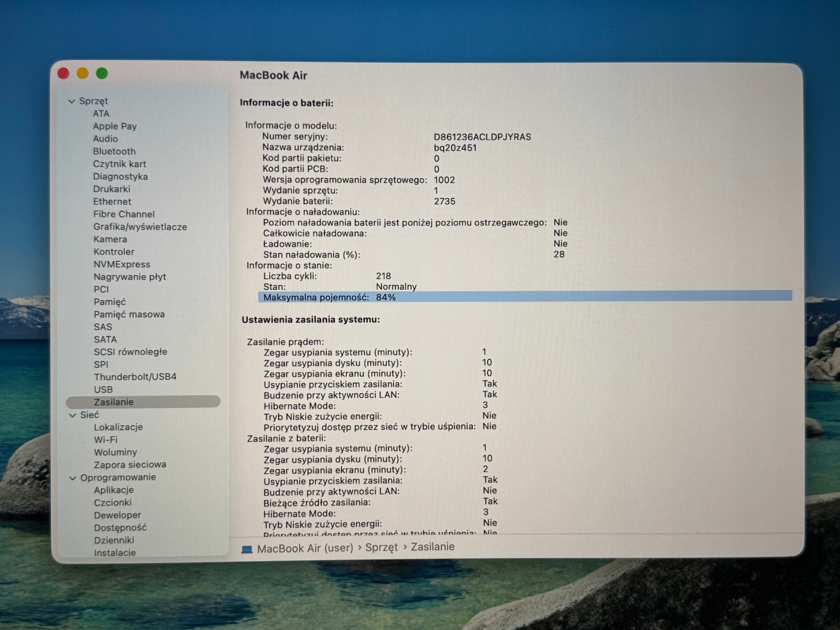Click serial number D861236ACLDPJYRAS
This screenshot has height=630, width=840.
click(x=482, y=137)
